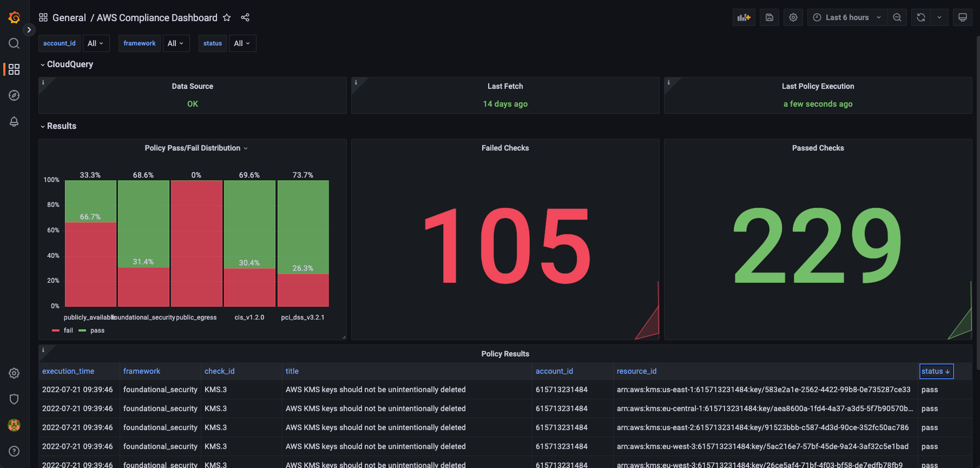The height and width of the screenshot is (468, 980).
Task: Open the Policy Pass/Fail Distribution panel menu
Action: 196,148
